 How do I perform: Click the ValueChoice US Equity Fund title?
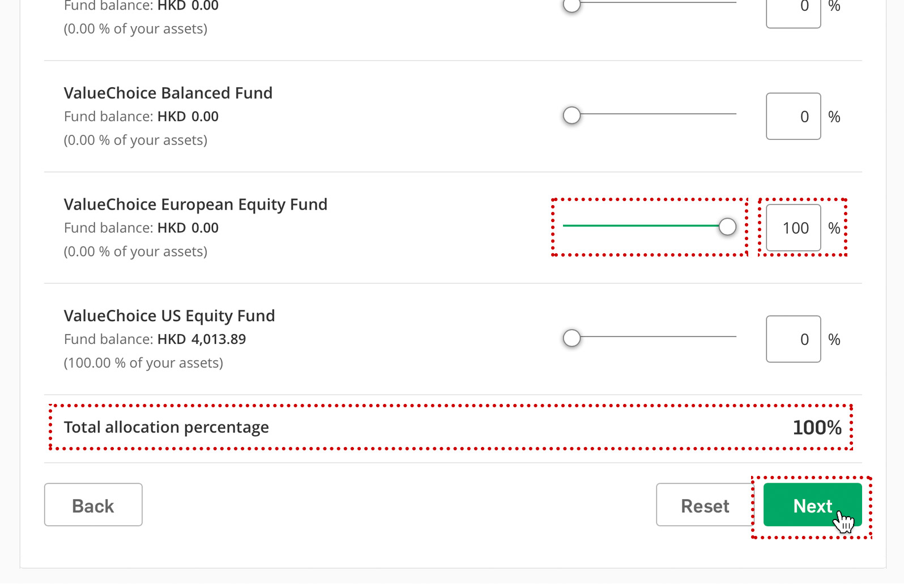pos(169,316)
